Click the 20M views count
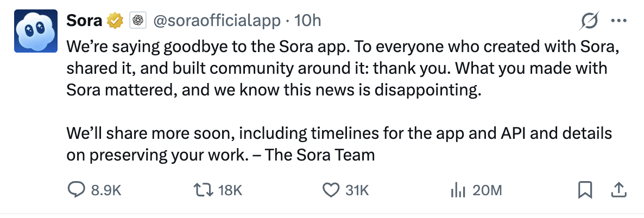 pos(487,190)
